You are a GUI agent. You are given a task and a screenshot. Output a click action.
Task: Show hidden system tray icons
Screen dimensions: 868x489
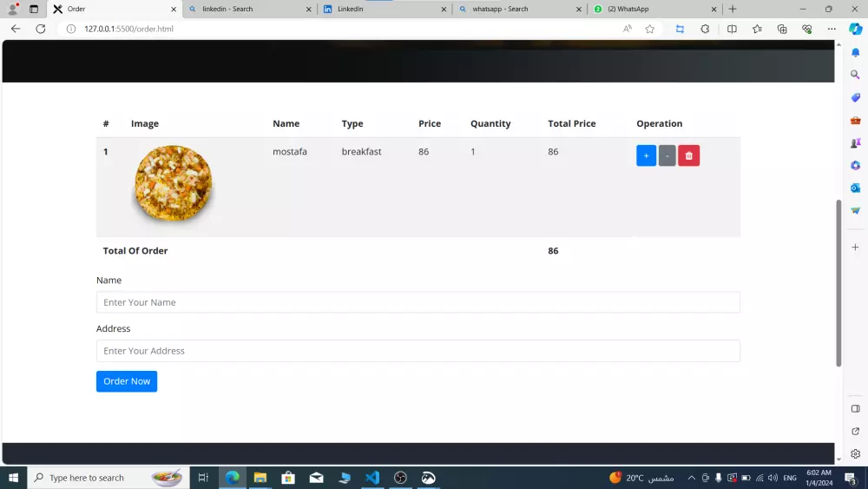(692, 478)
